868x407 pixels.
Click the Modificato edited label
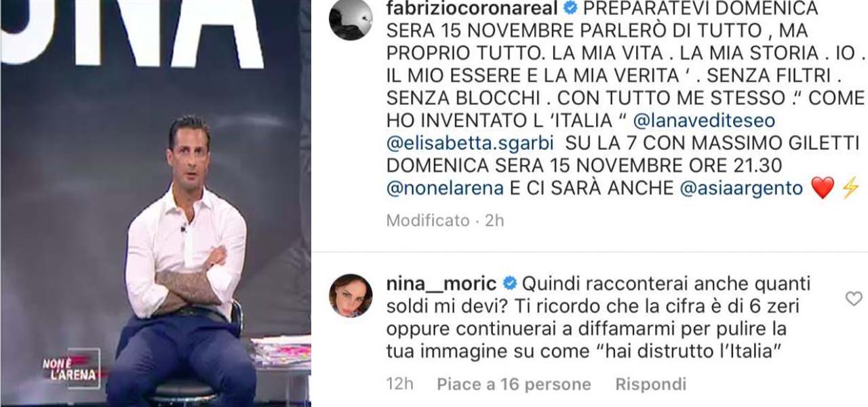pyautogui.click(x=428, y=220)
